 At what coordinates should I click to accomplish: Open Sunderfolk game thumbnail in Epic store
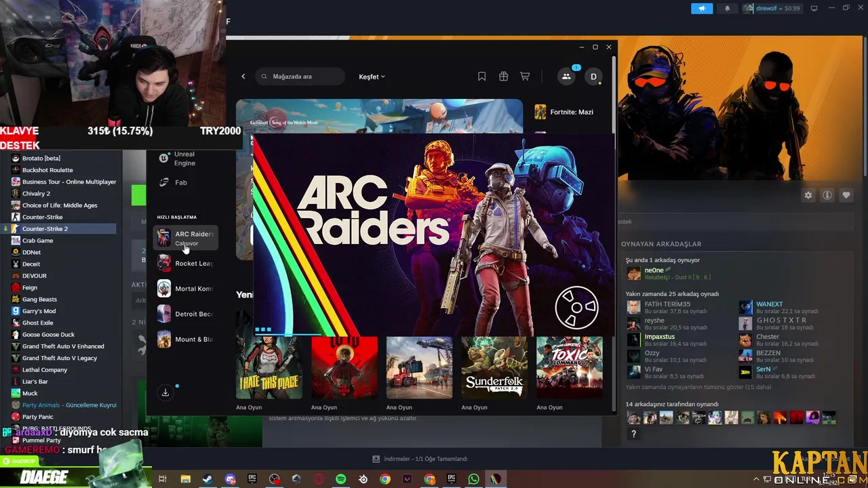tap(494, 367)
